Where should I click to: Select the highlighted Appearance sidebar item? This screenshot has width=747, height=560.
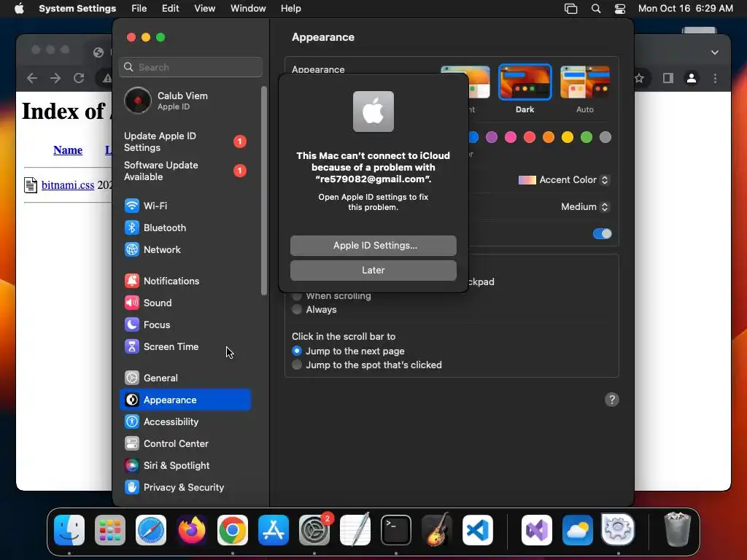pyautogui.click(x=185, y=400)
